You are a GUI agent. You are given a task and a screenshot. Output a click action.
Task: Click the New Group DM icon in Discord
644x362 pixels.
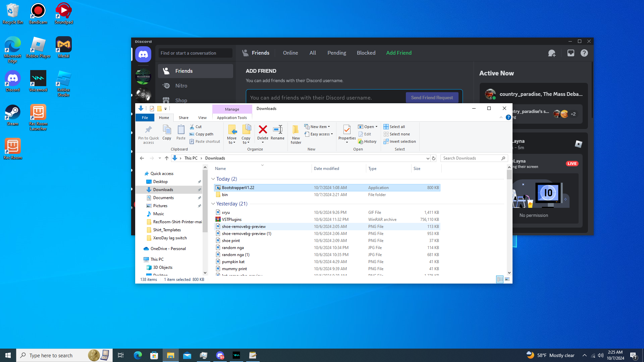[552, 53]
